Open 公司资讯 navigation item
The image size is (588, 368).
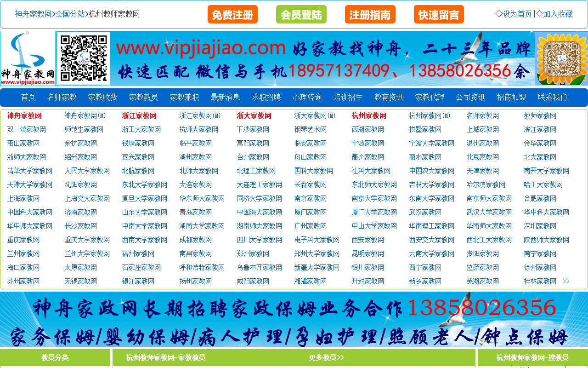point(471,97)
